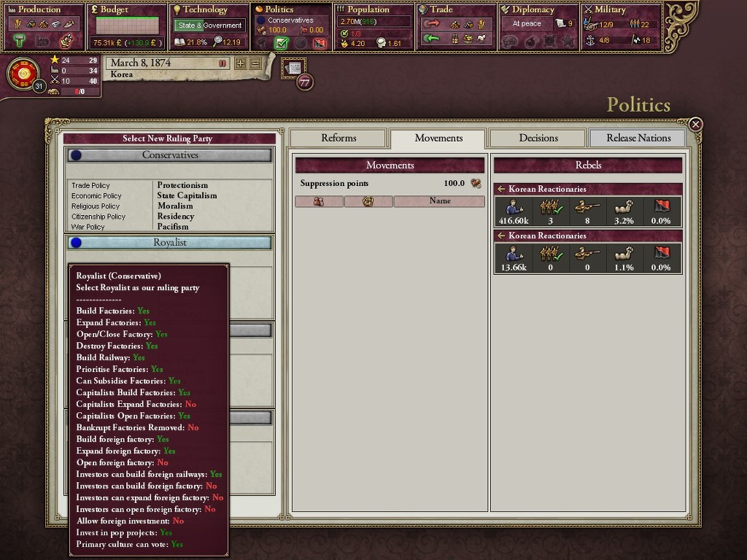
Task: Toggle the game pause indicator
Action: click(222, 63)
